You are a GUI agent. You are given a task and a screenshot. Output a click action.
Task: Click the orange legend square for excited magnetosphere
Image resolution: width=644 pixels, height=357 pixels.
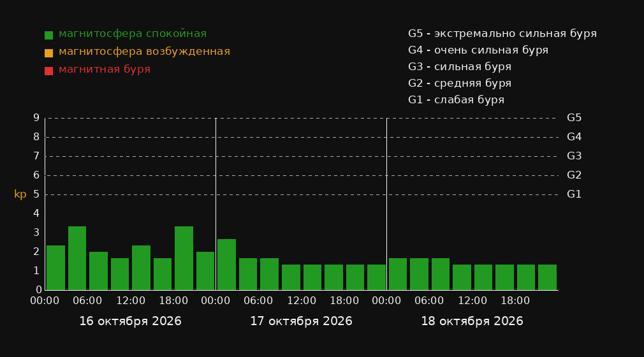(x=49, y=53)
